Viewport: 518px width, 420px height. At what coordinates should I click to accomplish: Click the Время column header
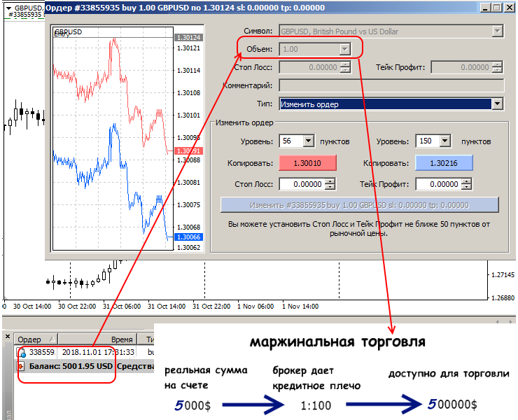coord(121,338)
